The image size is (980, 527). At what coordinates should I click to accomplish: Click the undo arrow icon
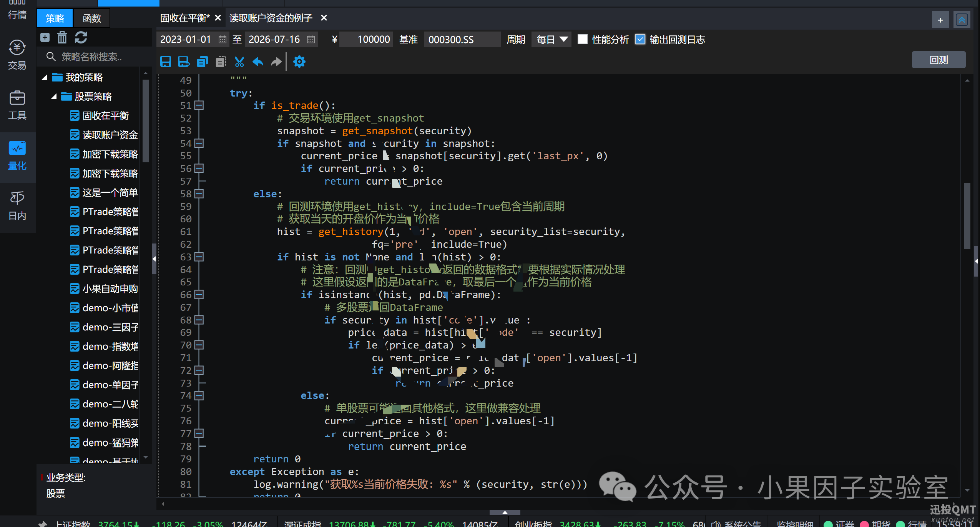point(258,62)
